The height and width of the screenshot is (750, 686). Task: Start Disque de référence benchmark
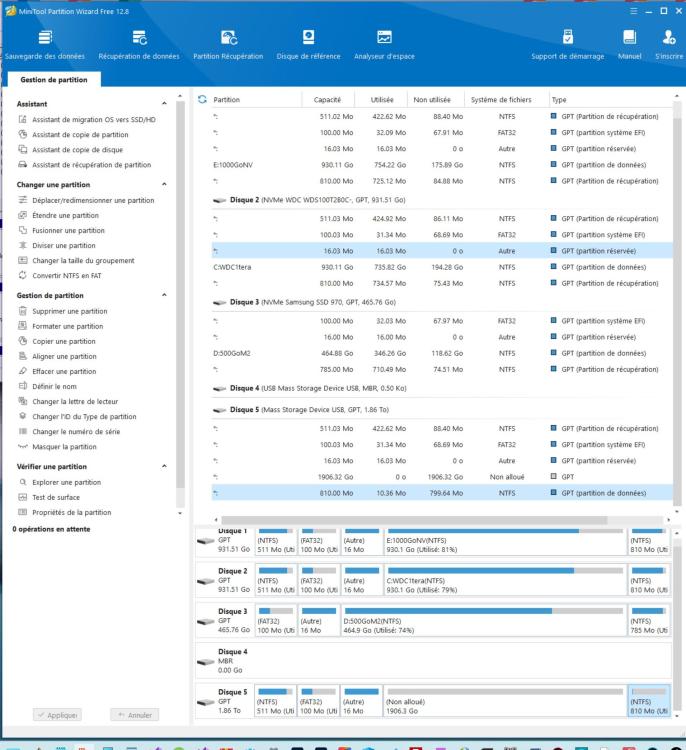point(308,44)
